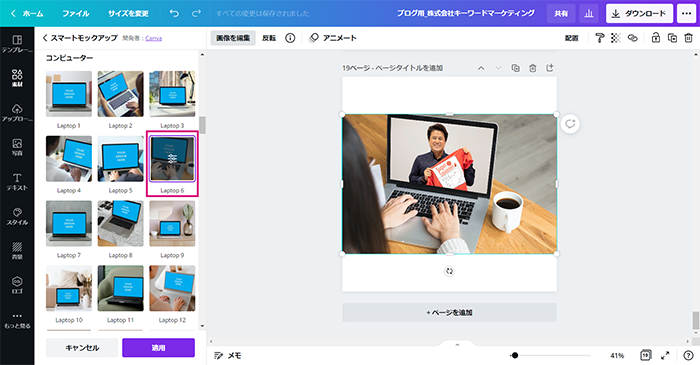Select the Laptop 11 mockup thumbnail
Viewport: 700px width, 365px height.
(121, 288)
